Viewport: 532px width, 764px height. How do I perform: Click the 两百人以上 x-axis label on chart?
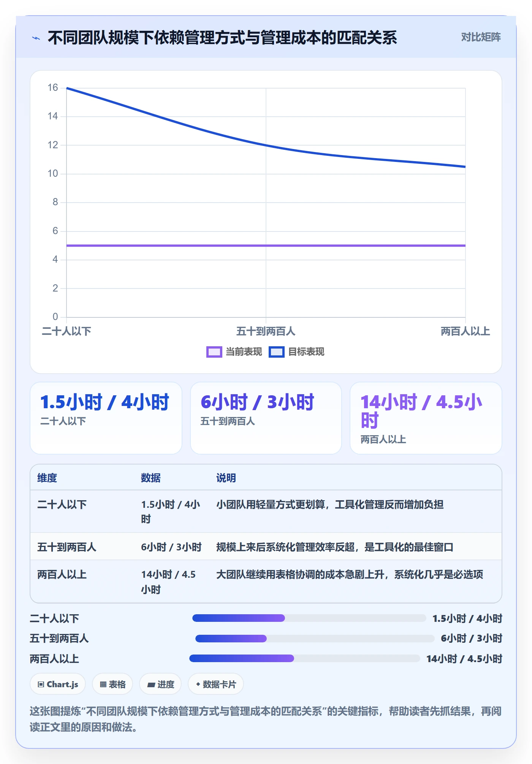pos(465,331)
